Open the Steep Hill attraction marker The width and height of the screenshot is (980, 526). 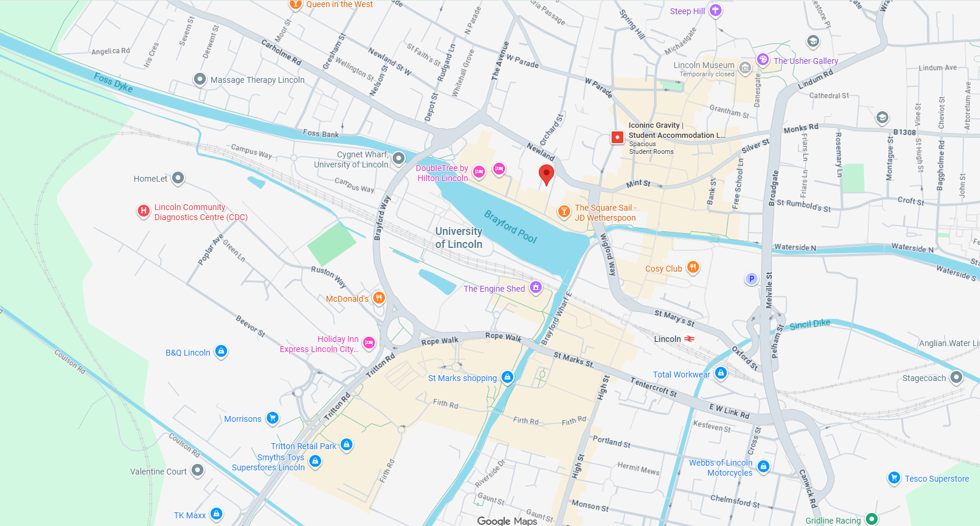click(x=716, y=10)
